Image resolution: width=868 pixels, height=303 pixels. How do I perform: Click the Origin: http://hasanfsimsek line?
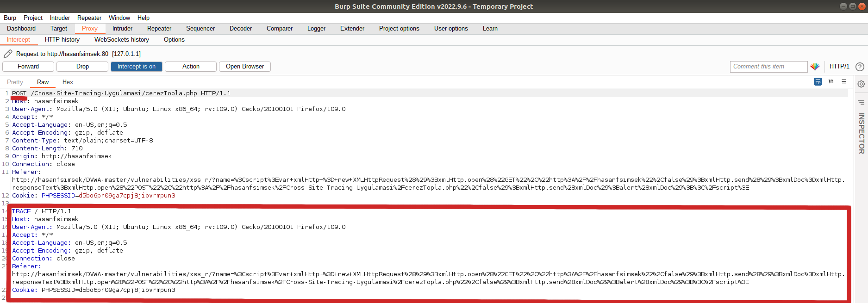tap(62, 156)
